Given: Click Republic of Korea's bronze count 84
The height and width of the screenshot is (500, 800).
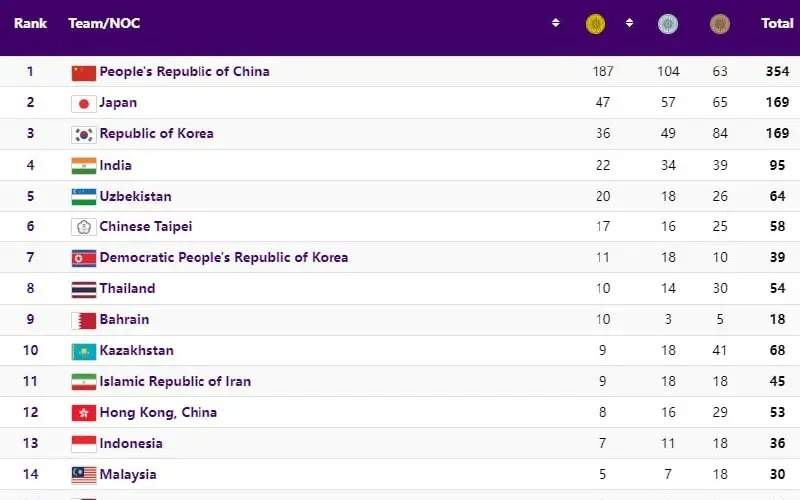Looking at the screenshot, I should tap(720, 134).
